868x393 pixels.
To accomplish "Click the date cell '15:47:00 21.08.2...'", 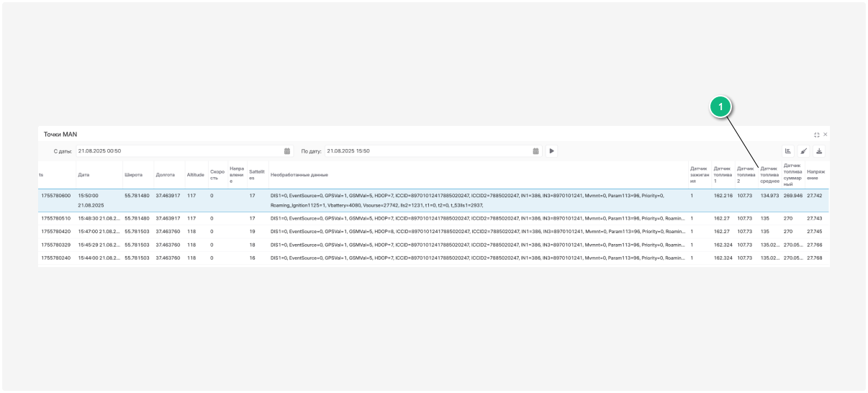I will [x=99, y=232].
